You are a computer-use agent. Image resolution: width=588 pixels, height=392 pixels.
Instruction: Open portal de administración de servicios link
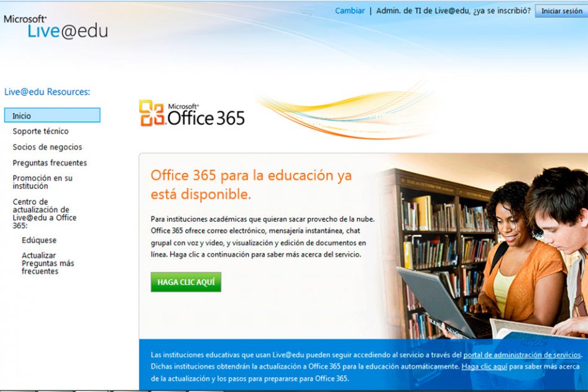click(522, 355)
